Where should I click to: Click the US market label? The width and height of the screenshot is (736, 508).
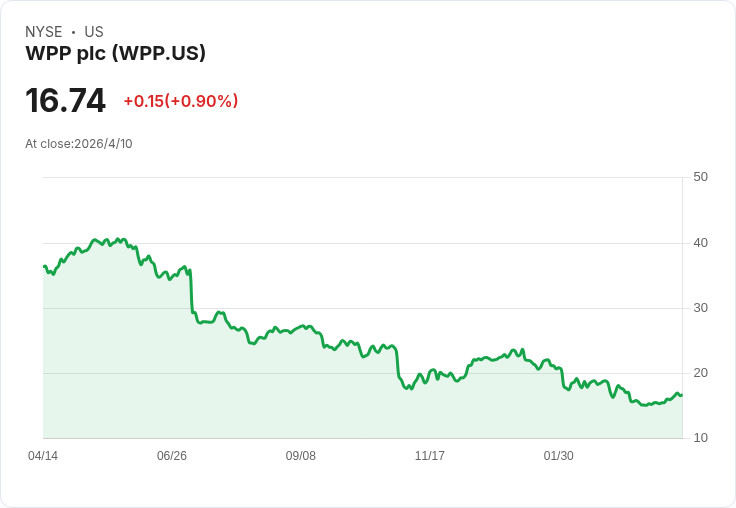coord(94,31)
